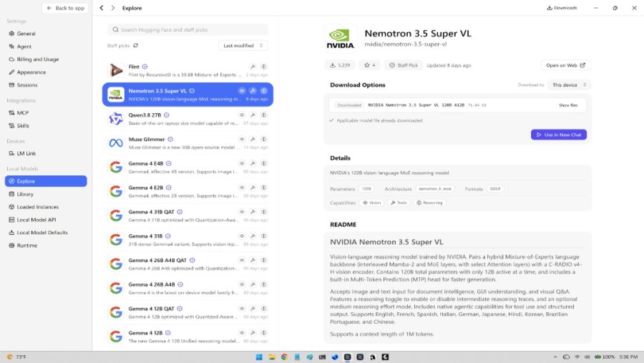Select the Gemma 4 26B A4B model
644x363 pixels.
coord(187,289)
